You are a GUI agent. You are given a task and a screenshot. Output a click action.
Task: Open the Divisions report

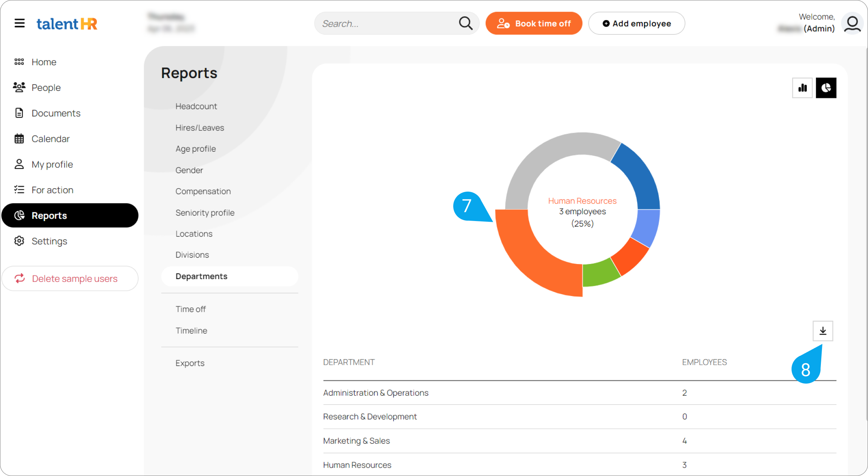click(x=192, y=255)
